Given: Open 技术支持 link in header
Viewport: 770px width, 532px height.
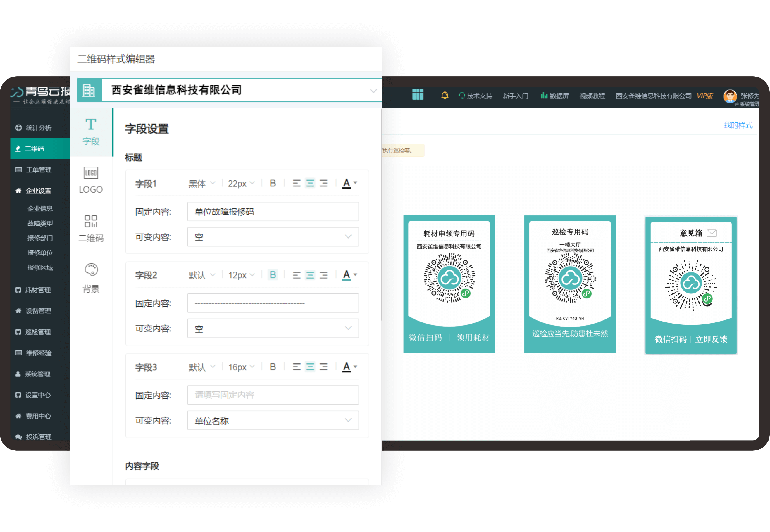Looking at the screenshot, I should [x=476, y=96].
